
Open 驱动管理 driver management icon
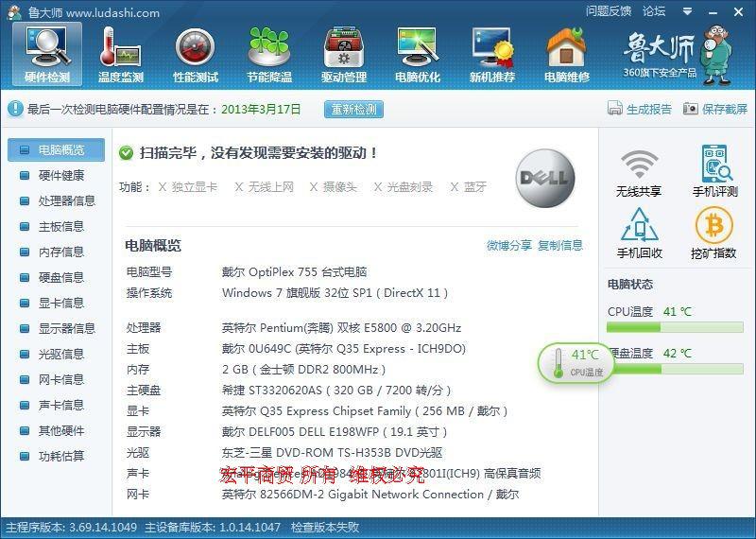(x=343, y=49)
